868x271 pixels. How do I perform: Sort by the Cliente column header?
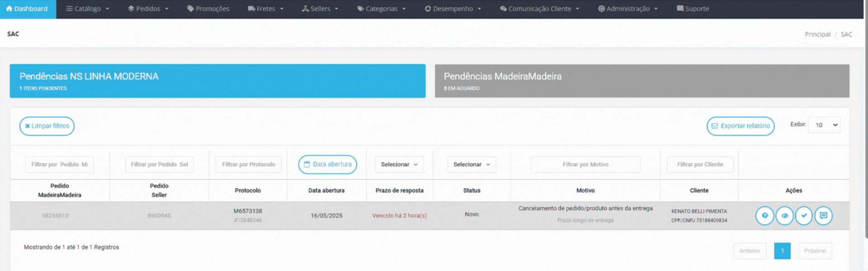pyautogui.click(x=699, y=191)
